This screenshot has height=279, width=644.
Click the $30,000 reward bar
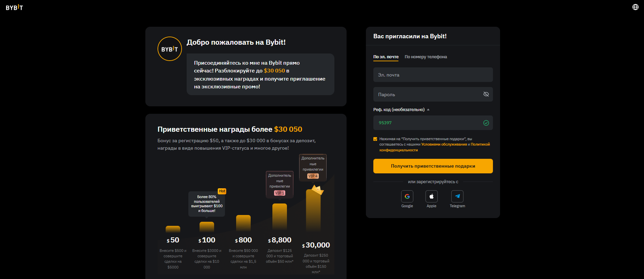(x=313, y=210)
